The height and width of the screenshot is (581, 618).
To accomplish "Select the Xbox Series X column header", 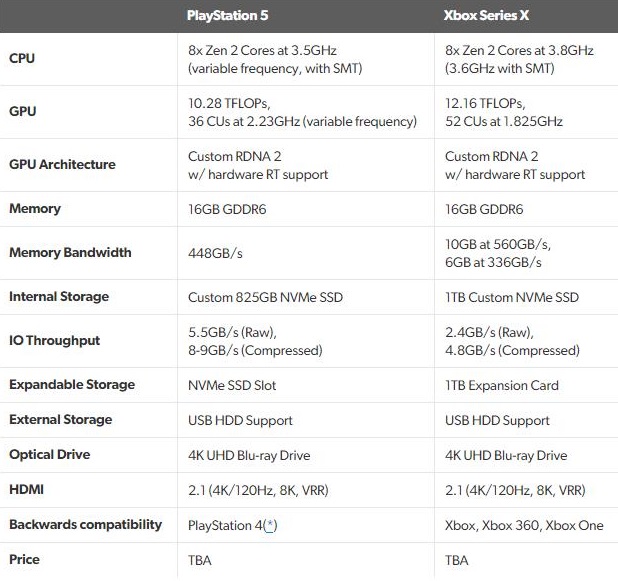I will [x=486, y=15].
